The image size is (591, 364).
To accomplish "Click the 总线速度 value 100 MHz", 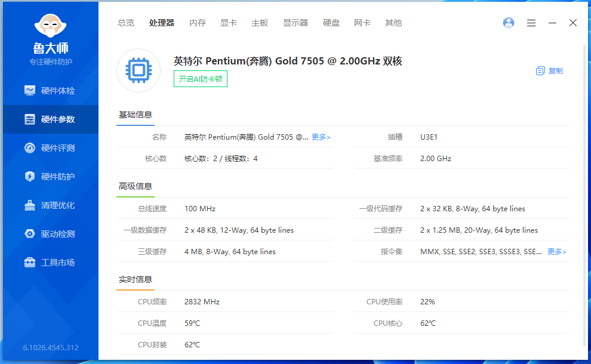I will 200,209.
